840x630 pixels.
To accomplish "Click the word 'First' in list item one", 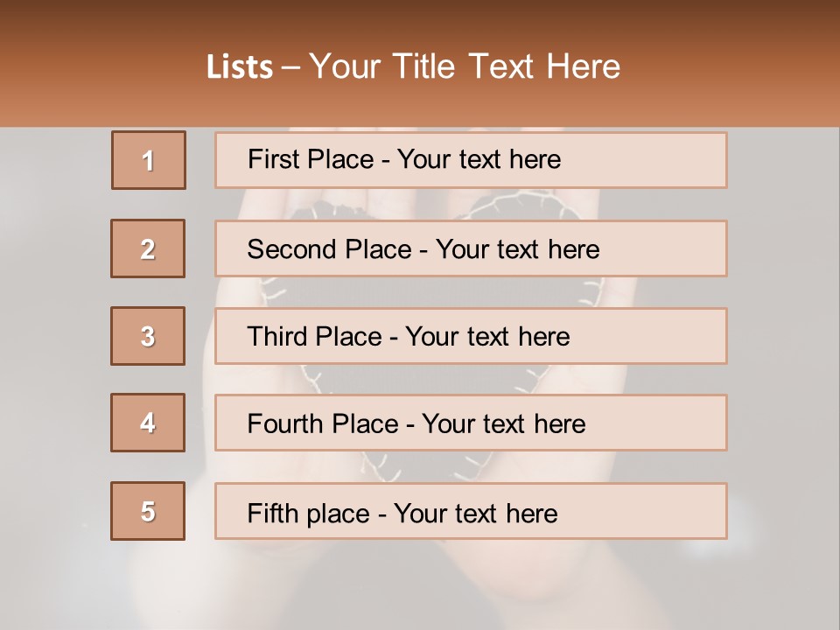I will point(272,159).
